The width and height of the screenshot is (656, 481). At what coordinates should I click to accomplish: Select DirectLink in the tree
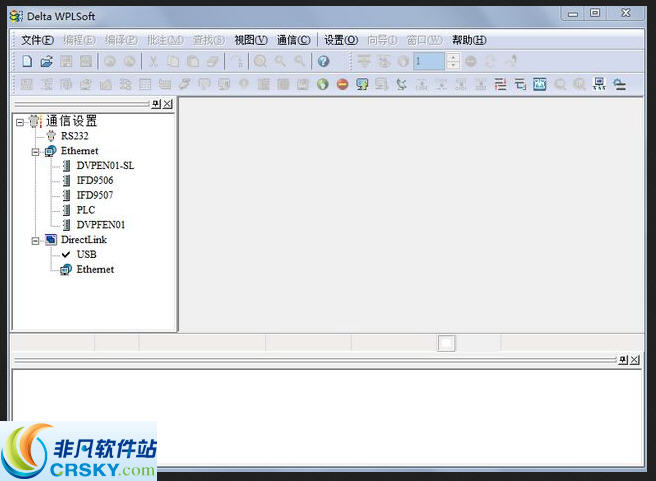84,240
